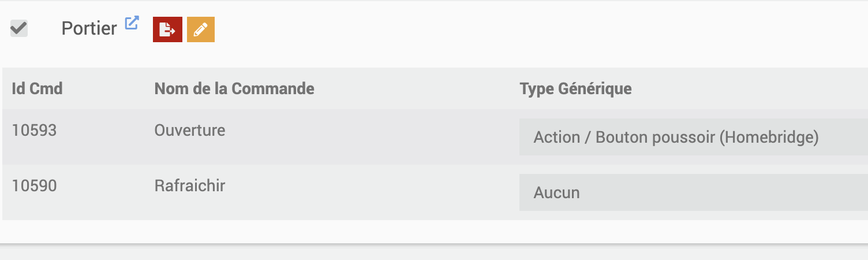Screen dimensions: 868x260
Task: Select command ID 10590 cell
Action: pos(34,186)
